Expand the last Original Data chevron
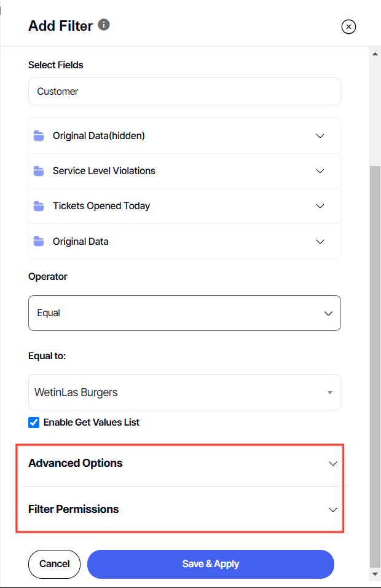The width and height of the screenshot is (381, 588). click(320, 242)
